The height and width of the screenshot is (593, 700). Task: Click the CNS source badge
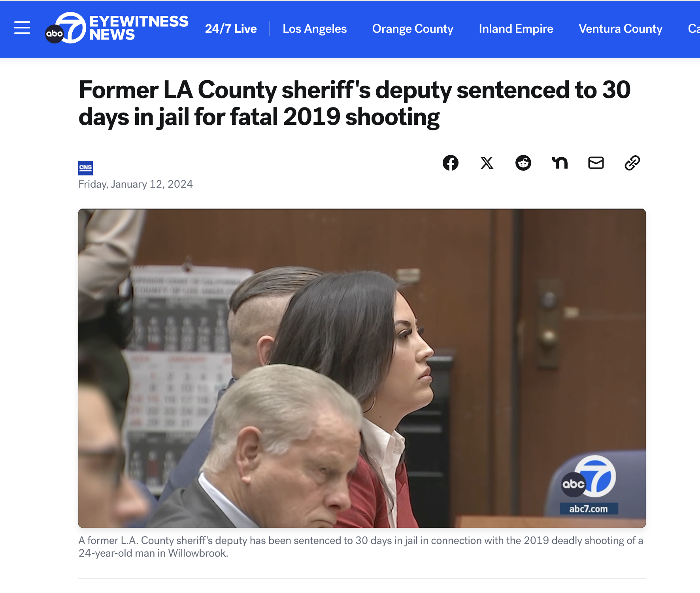pos(85,168)
